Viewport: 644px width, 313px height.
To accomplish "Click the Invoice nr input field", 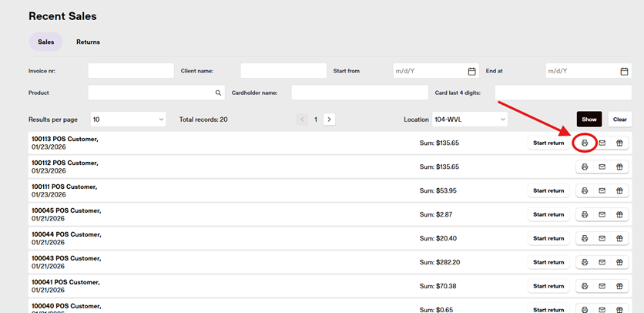I will tap(131, 71).
